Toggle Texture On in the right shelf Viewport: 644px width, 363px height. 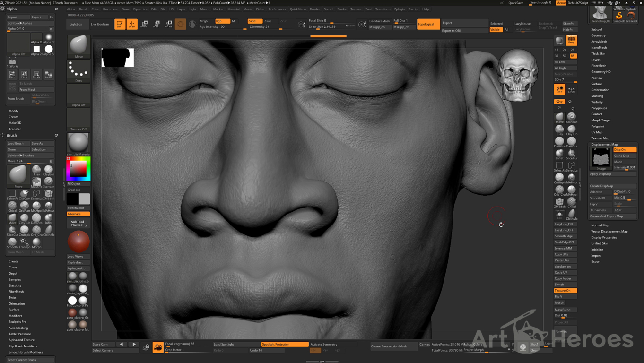tap(565, 291)
